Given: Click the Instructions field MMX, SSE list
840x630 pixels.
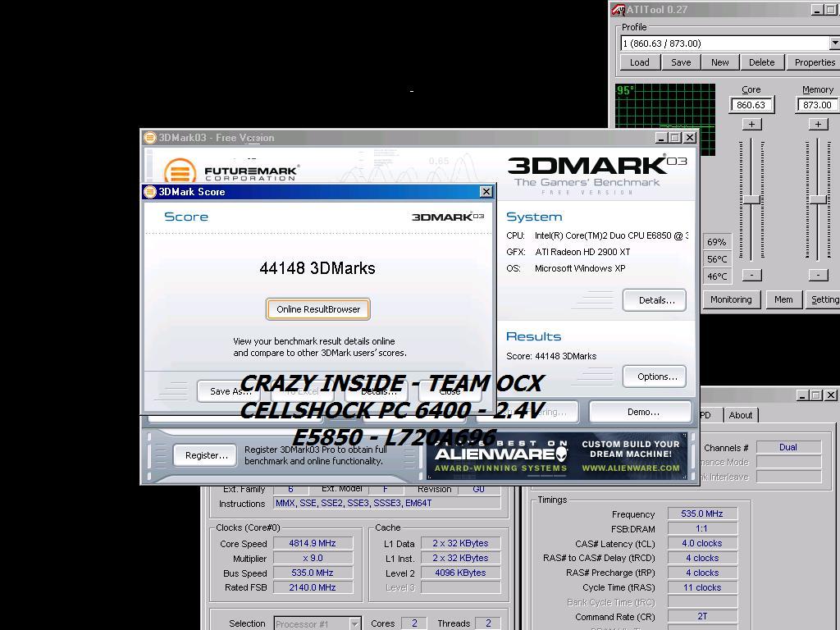Looking at the screenshot, I should 387,503.
